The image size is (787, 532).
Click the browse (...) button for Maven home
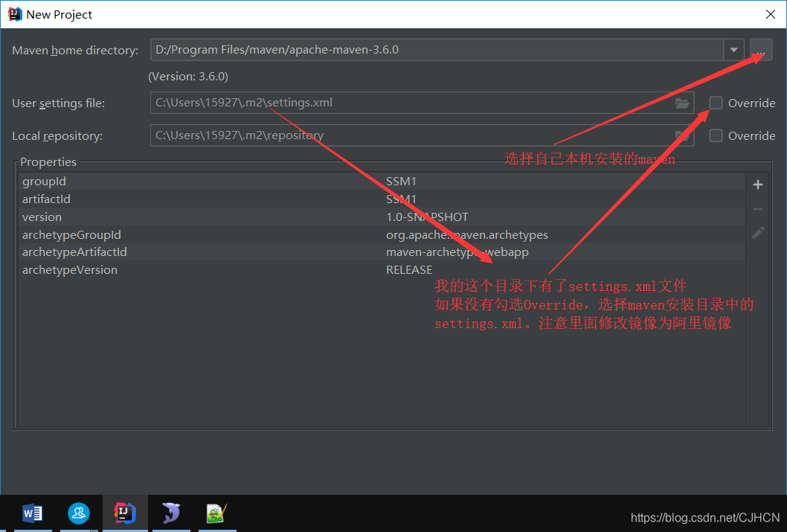pyautogui.click(x=761, y=50)
